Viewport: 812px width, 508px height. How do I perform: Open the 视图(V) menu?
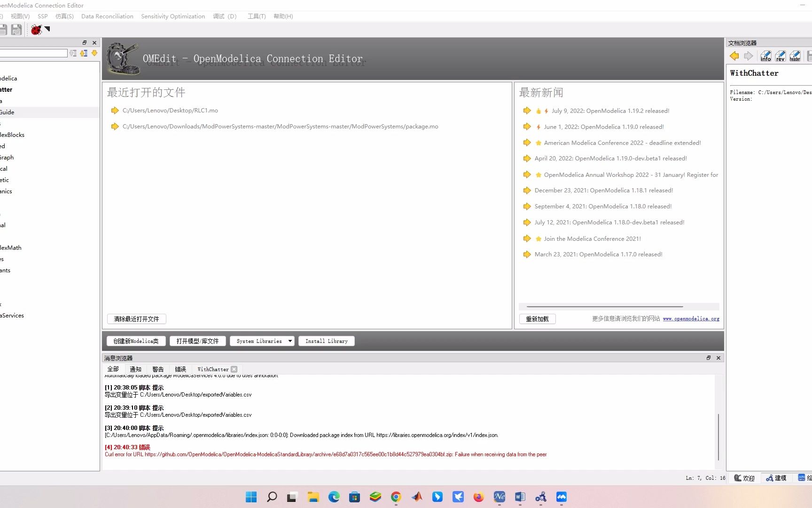pyautogui.click(x=20, y=16)
